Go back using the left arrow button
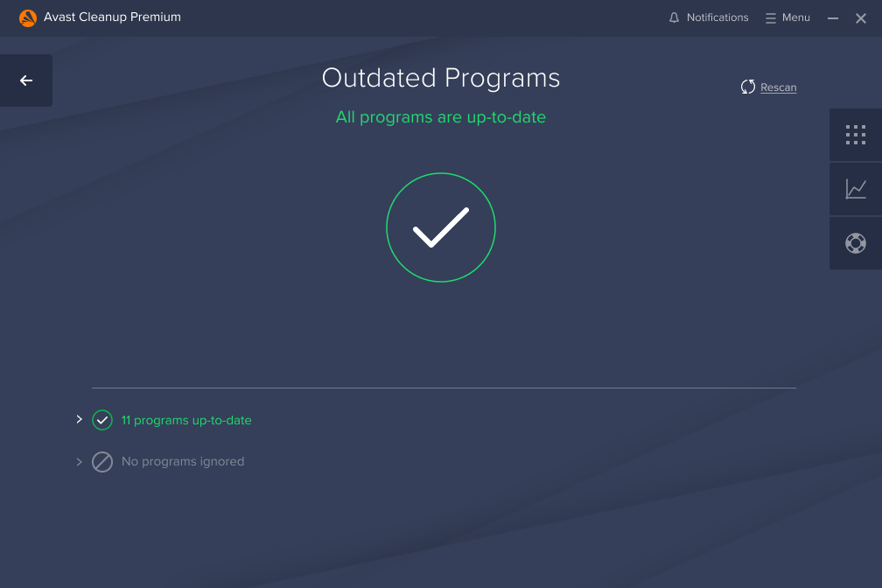882x588 pixels. pos(26,80)
